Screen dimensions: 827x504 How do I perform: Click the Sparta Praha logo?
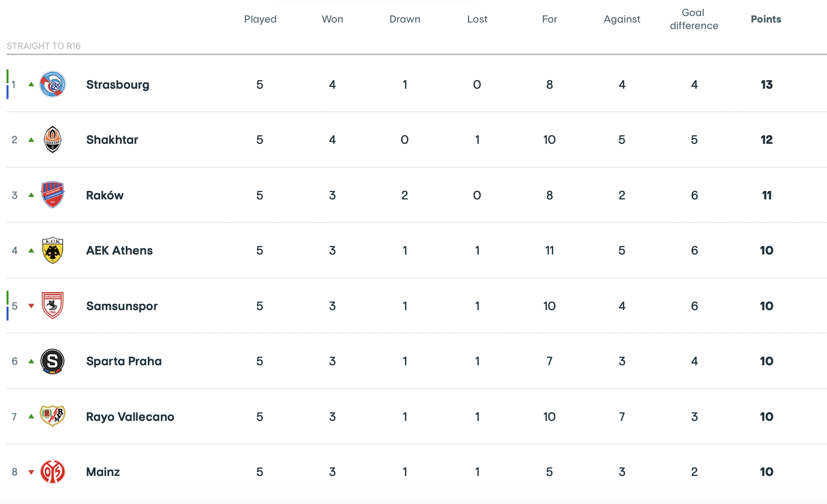(x=53, y=361)
